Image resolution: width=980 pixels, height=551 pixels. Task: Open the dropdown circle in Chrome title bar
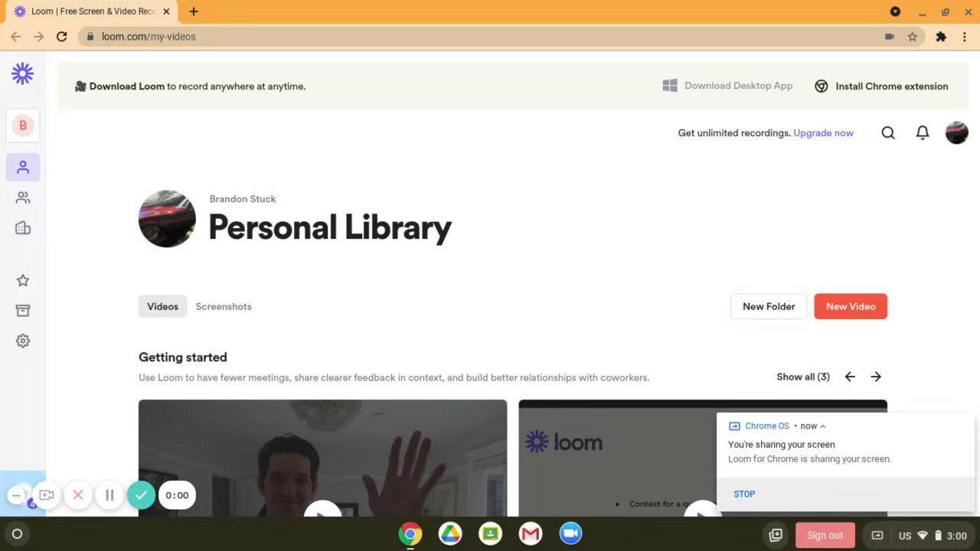[x=895, y=11]
